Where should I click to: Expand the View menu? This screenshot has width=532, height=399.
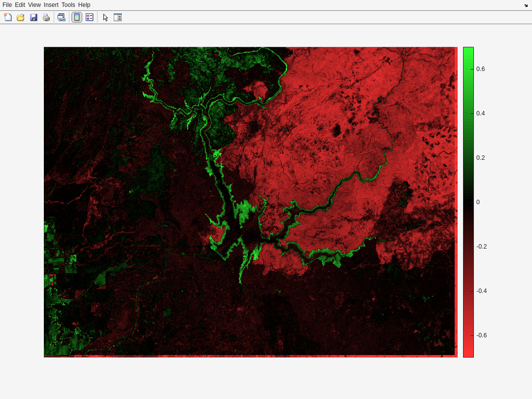[x=34, y=5]
